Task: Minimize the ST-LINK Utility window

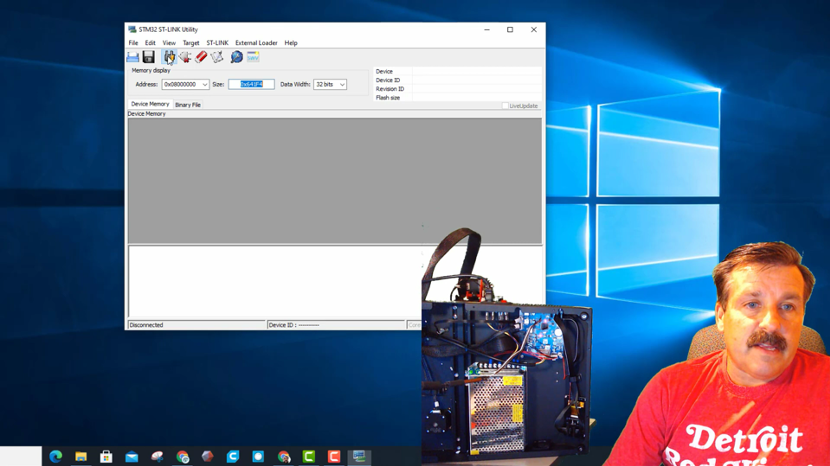Action: (486, 30)
